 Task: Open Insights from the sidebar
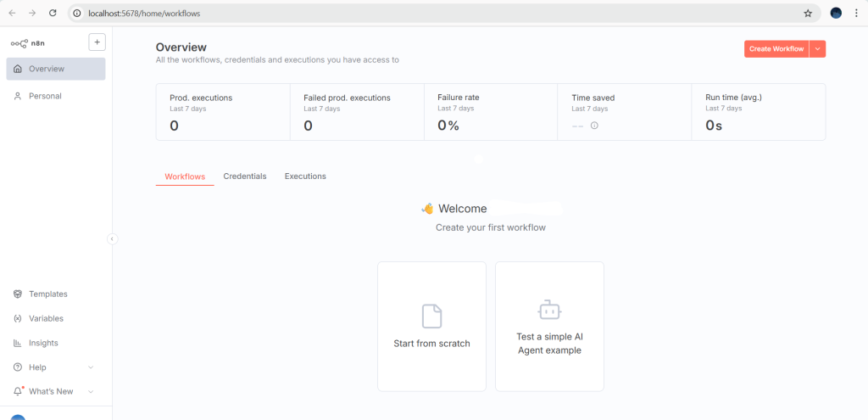pos(43,343)
